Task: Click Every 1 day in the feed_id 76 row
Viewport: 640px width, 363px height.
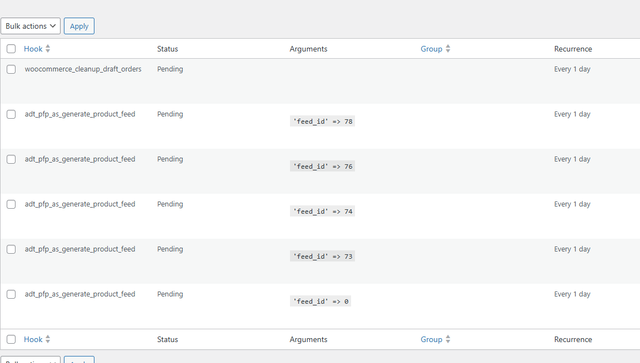Action: 572,159
